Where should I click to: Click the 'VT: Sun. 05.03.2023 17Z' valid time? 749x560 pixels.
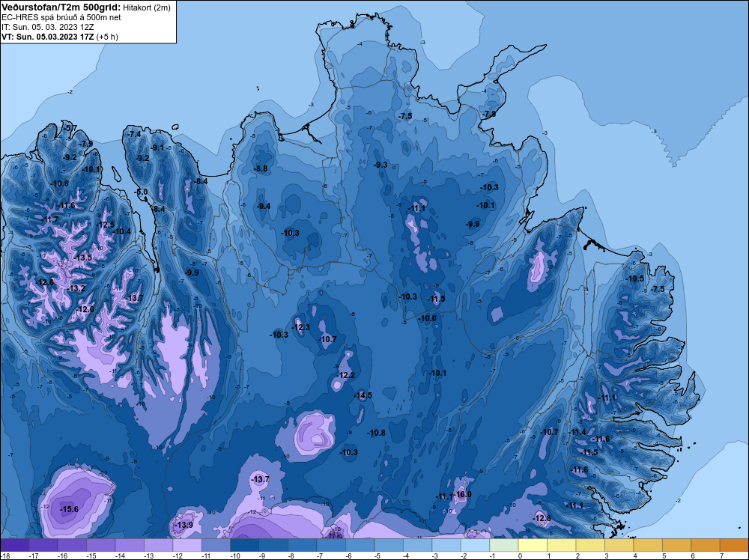[48, 37]
